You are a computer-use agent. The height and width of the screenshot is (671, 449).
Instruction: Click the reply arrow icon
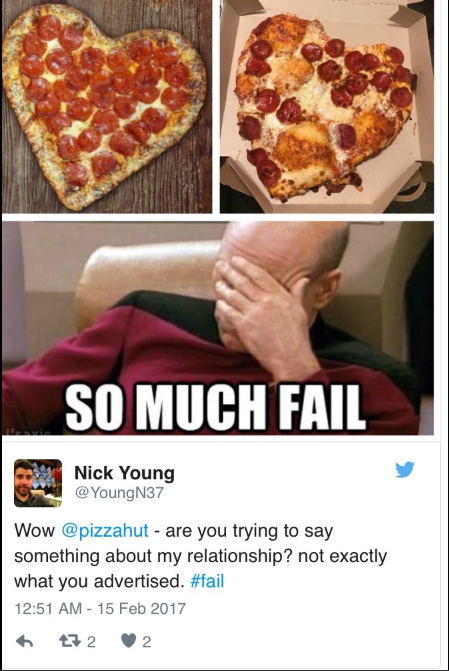(x=24, y=641)
